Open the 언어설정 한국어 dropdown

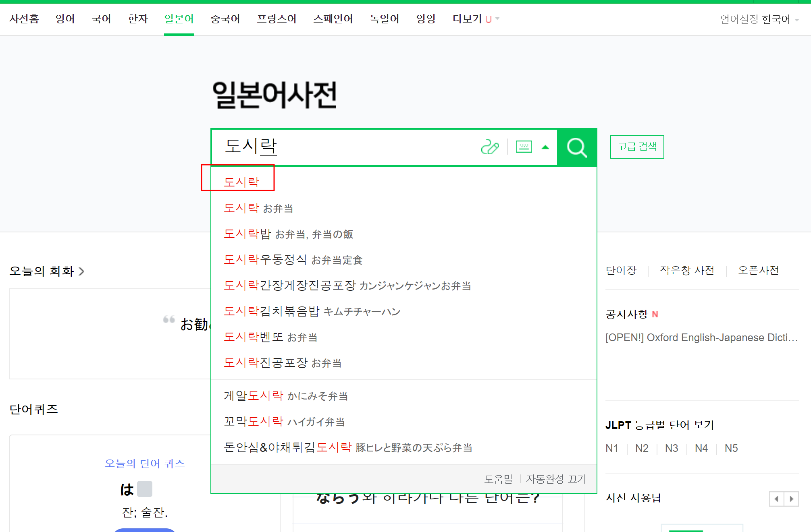(759, 19)
